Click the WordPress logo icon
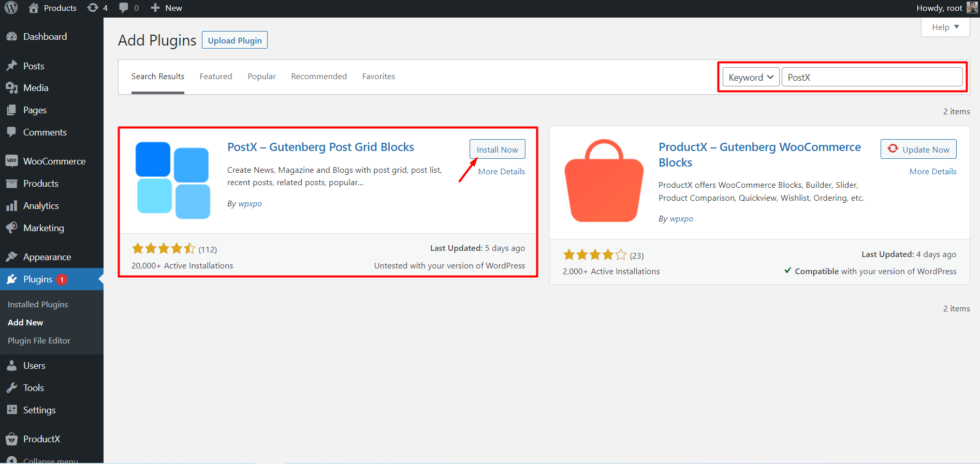 point(11,8)
